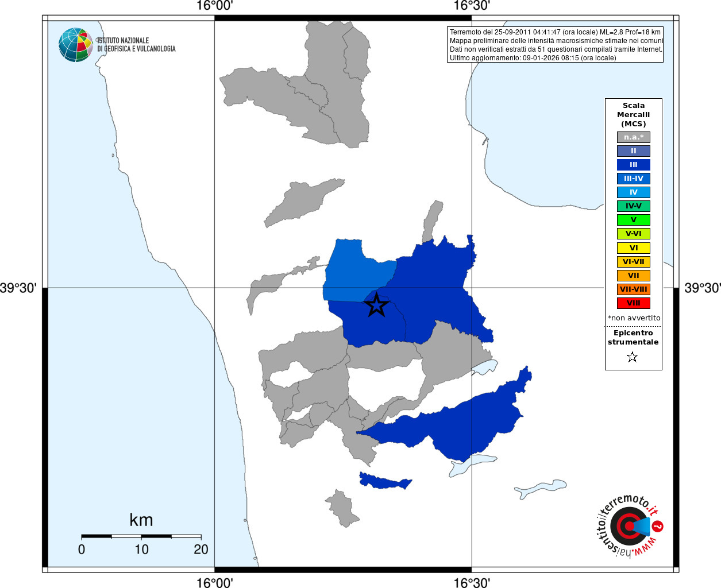Click the 'Epicentro strumentale' legend label

pos(633,337)
